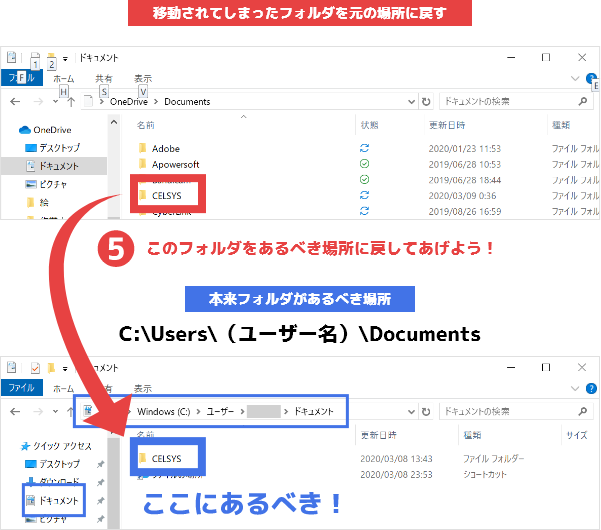The height and width of the screenshot is (530, 601).
Task: Click Documents breadcrumb in top address bar
Action: [187, 102]
